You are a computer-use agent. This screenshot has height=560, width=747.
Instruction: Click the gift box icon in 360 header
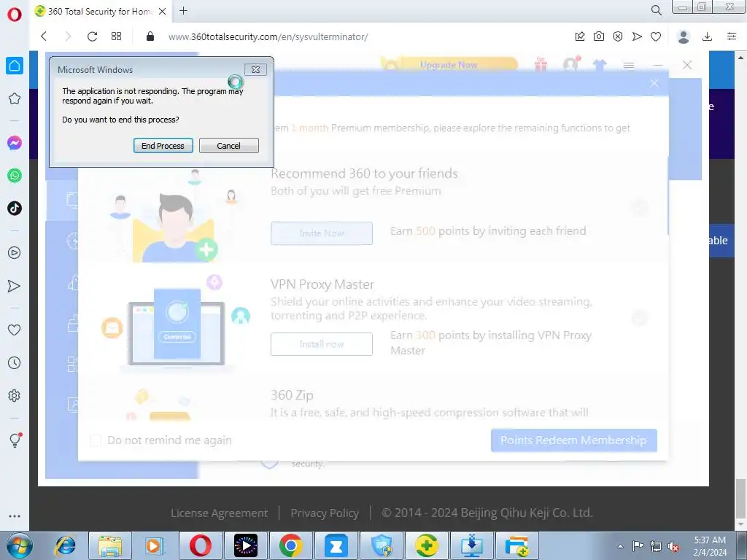pyautogui.click(x=541, y=64)
